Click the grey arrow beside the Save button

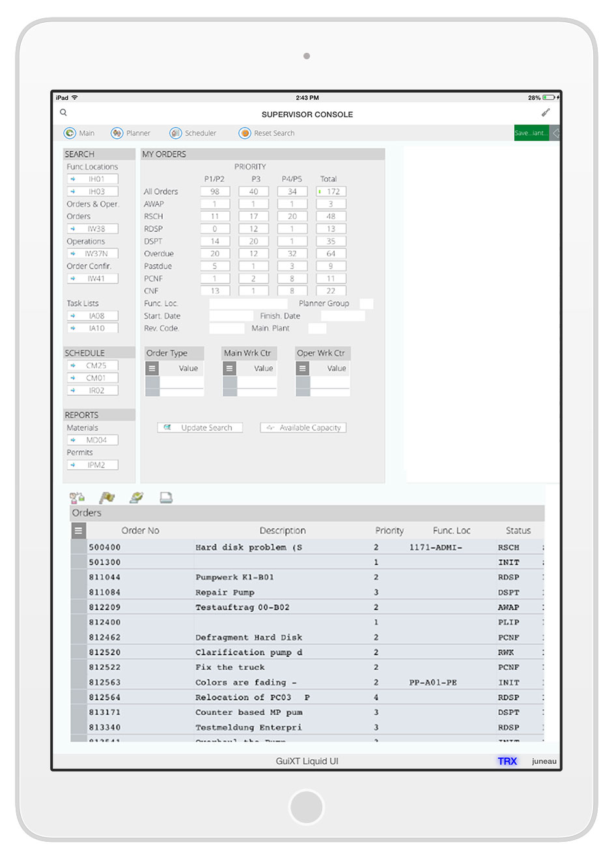[x=555, y=133]
